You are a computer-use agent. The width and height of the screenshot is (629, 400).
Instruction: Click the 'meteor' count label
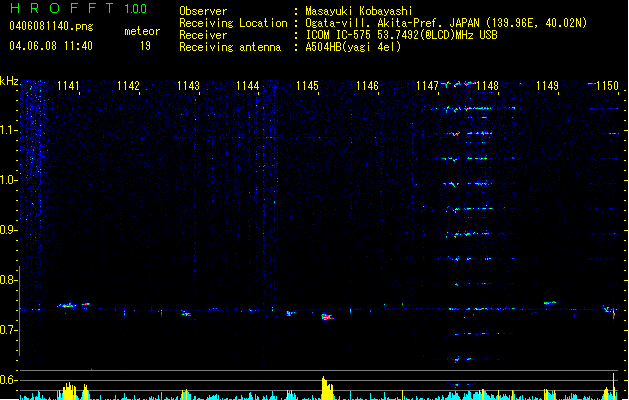click(142, 31)
